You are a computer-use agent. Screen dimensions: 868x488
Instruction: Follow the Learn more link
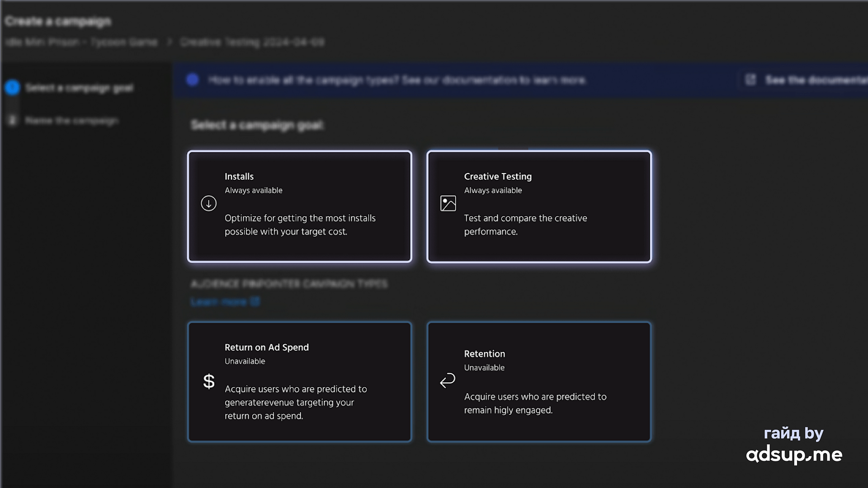click(x=219, y=301)
